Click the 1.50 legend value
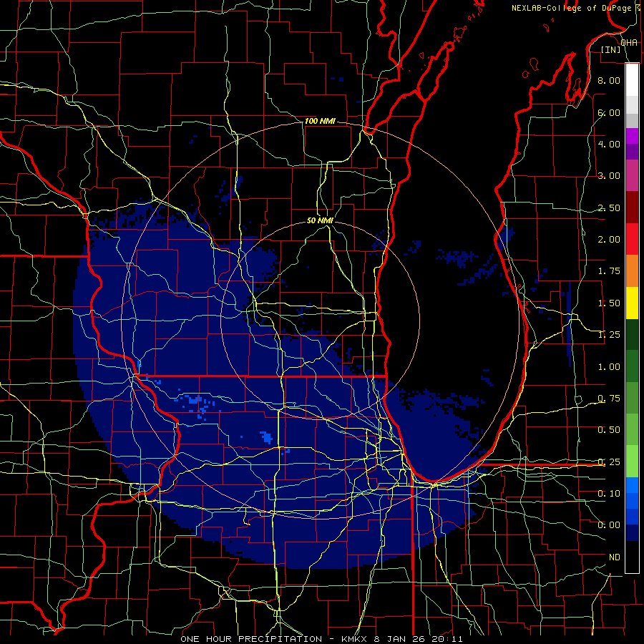This screenshot has width=644, height=644. (x=609, y=303)
